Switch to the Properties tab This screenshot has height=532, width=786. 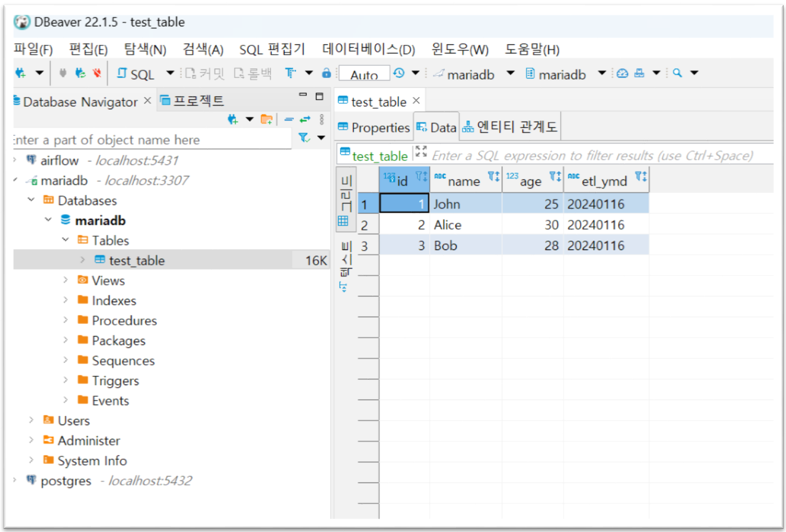point(374,127)
